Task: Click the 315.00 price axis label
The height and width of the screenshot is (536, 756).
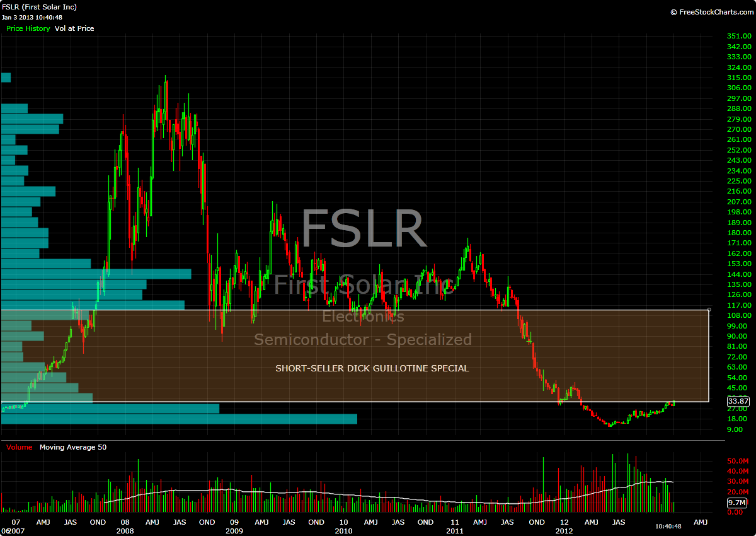Action: 739,78
